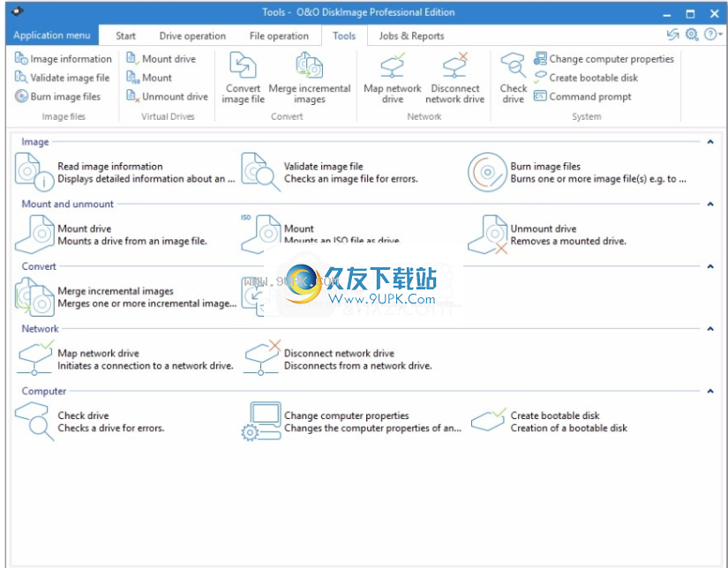
Task: Click Map network drive in the ribbon
Action: (x=393, y=78)
